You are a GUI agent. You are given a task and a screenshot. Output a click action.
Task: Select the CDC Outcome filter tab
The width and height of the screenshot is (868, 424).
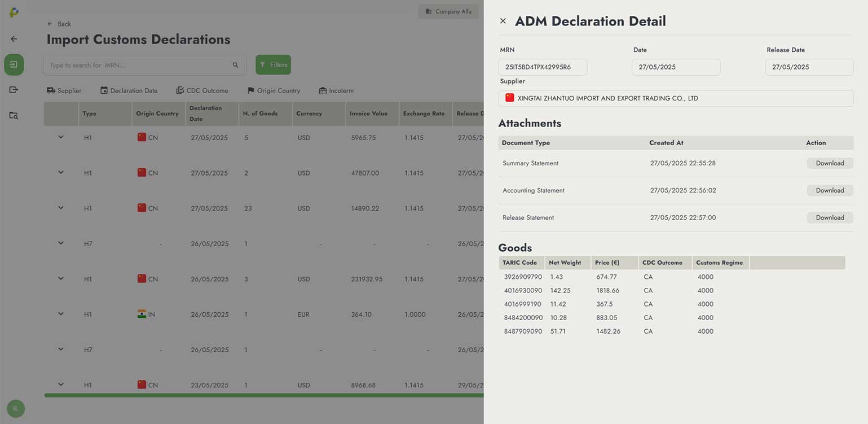pos(202,90)
